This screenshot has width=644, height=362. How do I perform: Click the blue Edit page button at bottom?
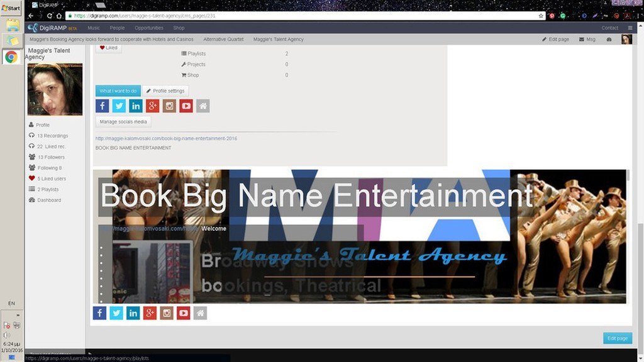pyautogui.click(x=618, y=338)
